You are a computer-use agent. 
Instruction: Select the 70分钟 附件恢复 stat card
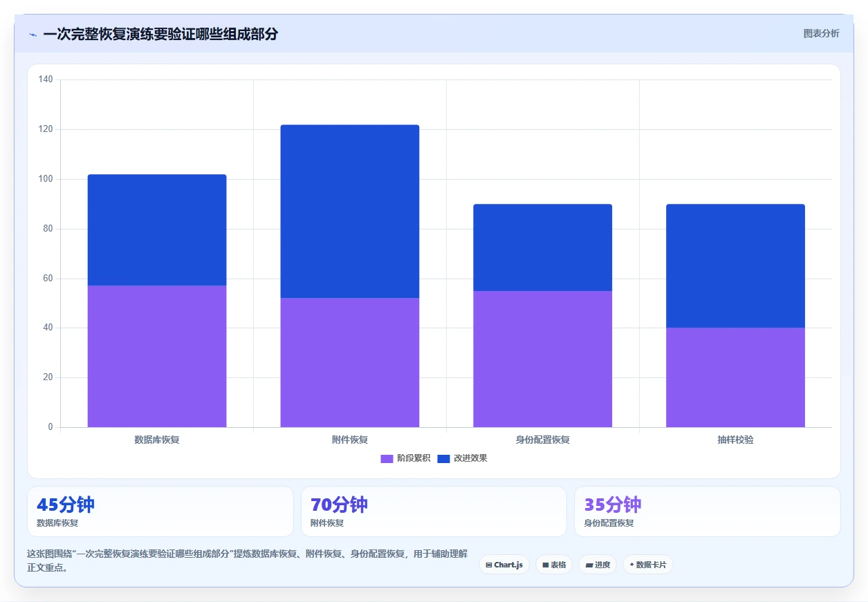[434, 511]
